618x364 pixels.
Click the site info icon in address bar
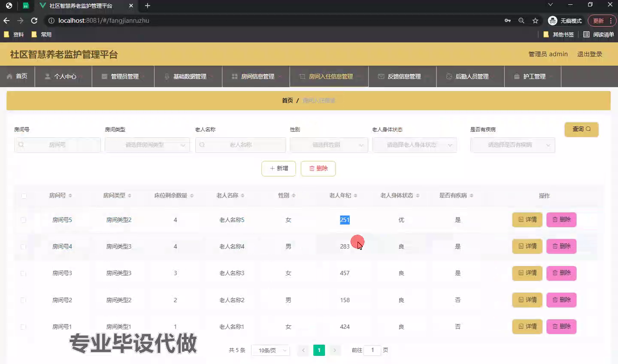point(51,21)
